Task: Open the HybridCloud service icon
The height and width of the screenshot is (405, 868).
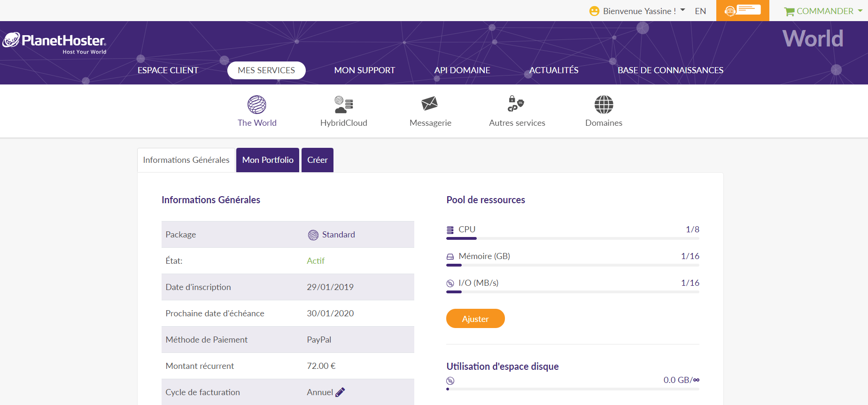Action: pyautogui.click(x=343, y=105)
